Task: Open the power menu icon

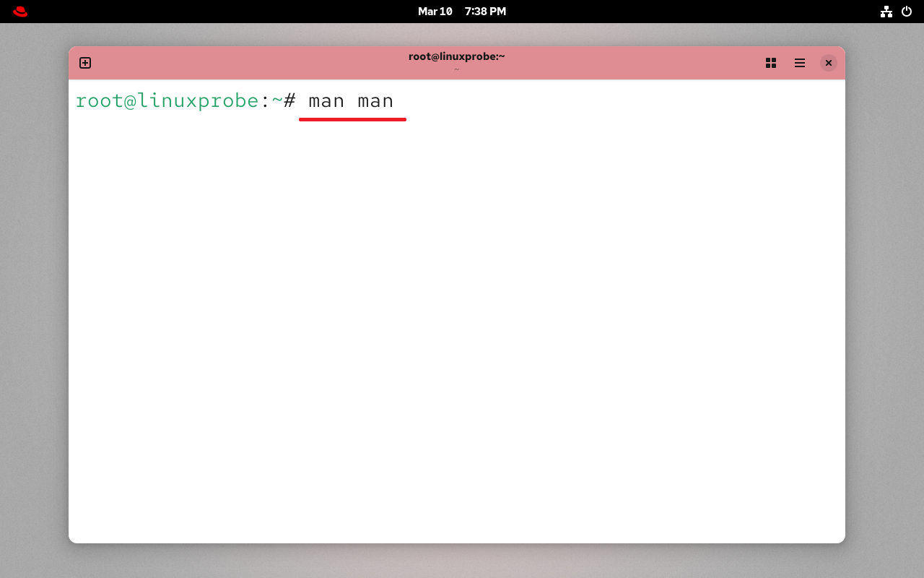Action: tap(907, 12)
